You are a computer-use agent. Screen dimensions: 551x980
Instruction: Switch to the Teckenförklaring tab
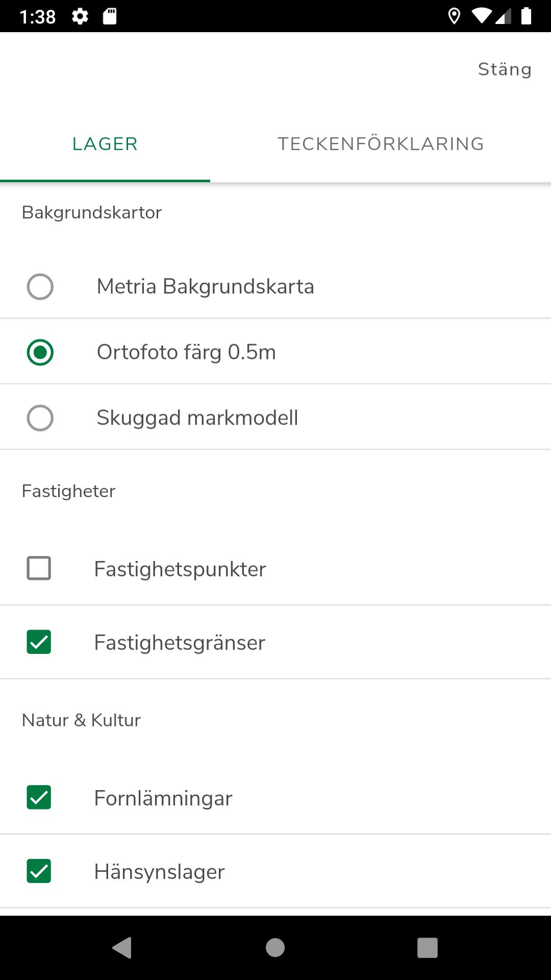click(381, 144)
